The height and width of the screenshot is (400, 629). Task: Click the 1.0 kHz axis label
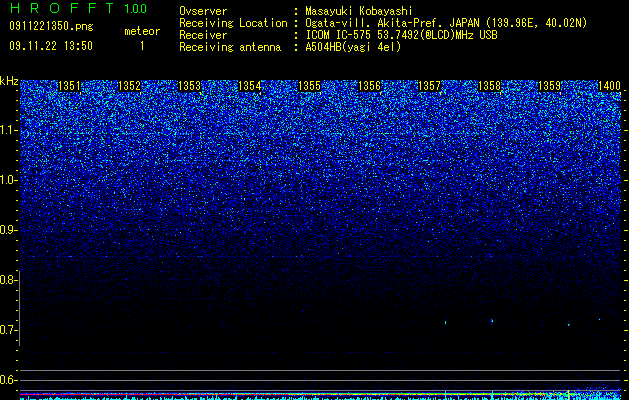pos(8,180)
